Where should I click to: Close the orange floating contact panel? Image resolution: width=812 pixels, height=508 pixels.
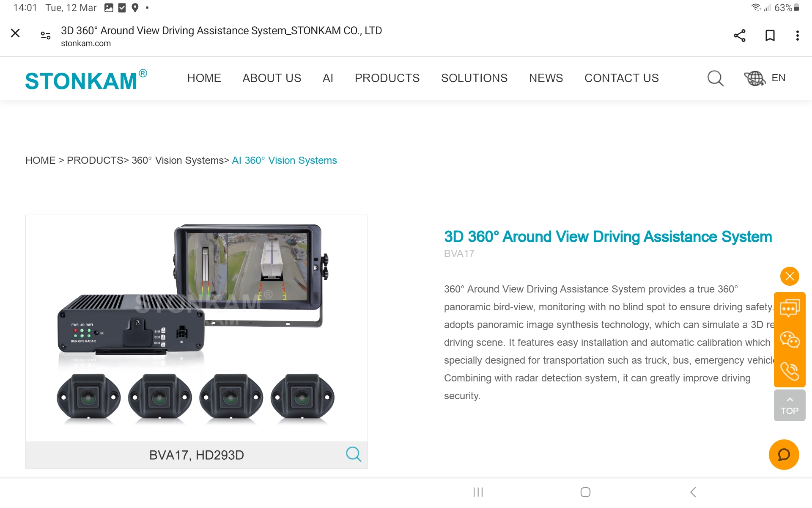pos(790,276)
